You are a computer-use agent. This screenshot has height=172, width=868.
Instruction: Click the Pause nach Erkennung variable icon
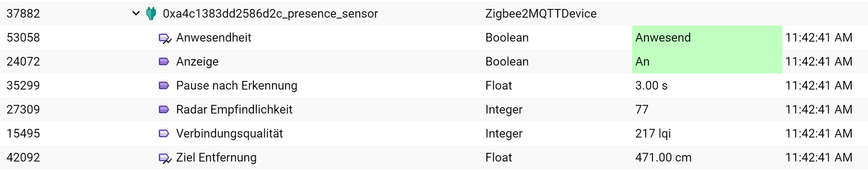pos(164,85)
